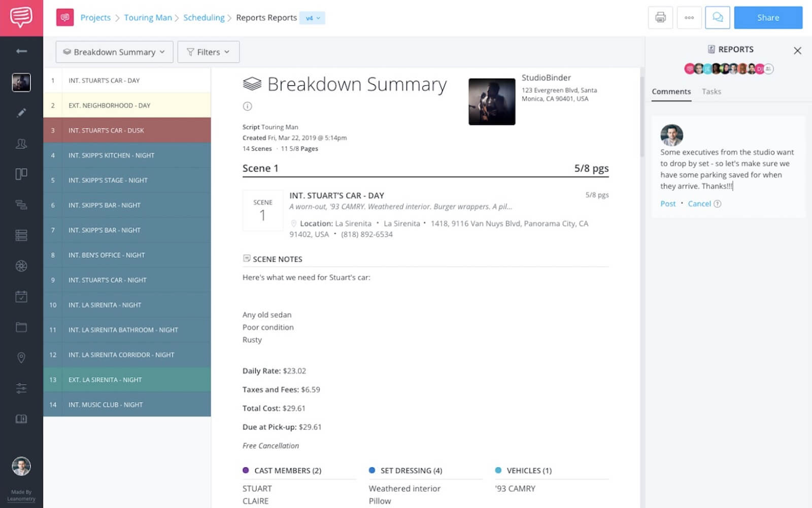Click the chat bubble messaging icon

pyautogui.click(x=718, y=17)
